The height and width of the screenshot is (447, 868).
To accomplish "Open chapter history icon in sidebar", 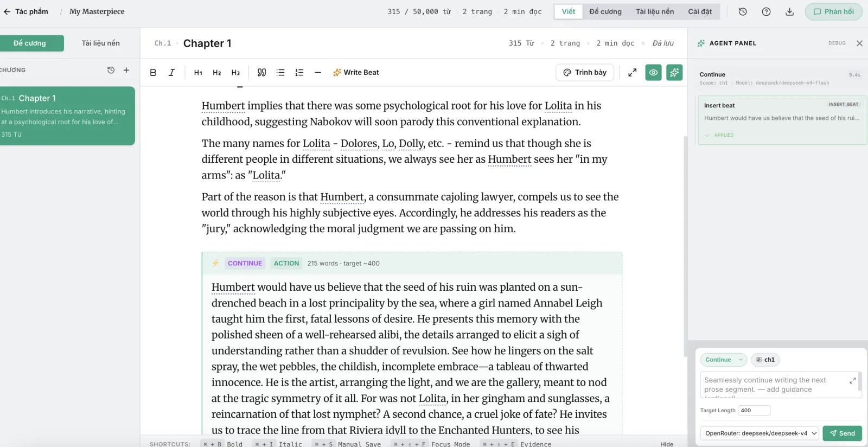I will point(111,70).
